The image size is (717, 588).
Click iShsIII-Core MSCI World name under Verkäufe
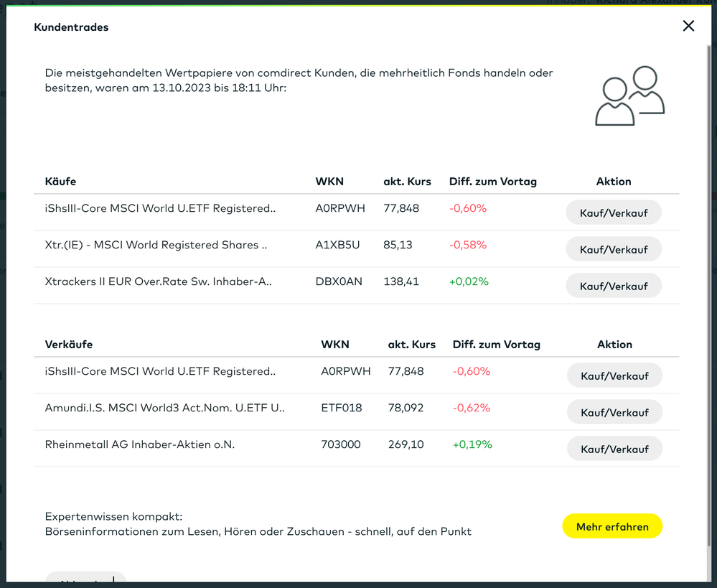pyautogui.click(x=160, y=371)
